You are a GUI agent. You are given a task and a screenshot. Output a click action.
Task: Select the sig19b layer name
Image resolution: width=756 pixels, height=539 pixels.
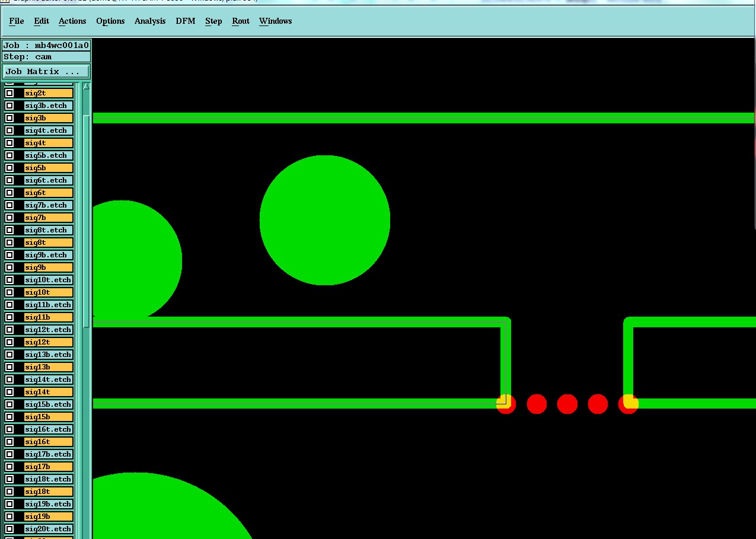[x=49, y=516]
